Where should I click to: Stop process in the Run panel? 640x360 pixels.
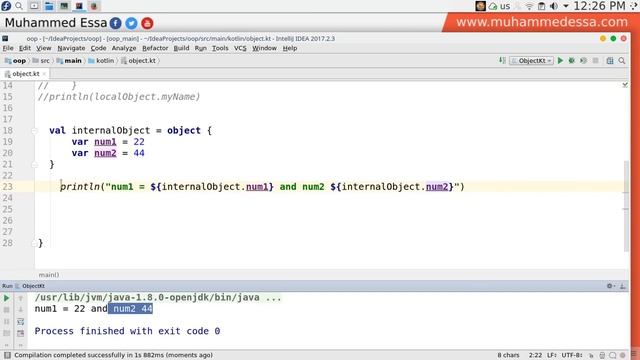(6, 310)
